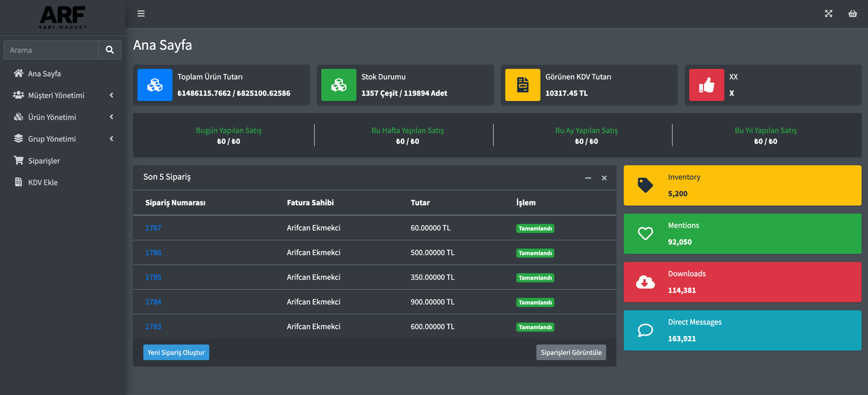Viewport: 868px width, 395px height.
Task: Click the search magnifier button
Action: [110, 50]
